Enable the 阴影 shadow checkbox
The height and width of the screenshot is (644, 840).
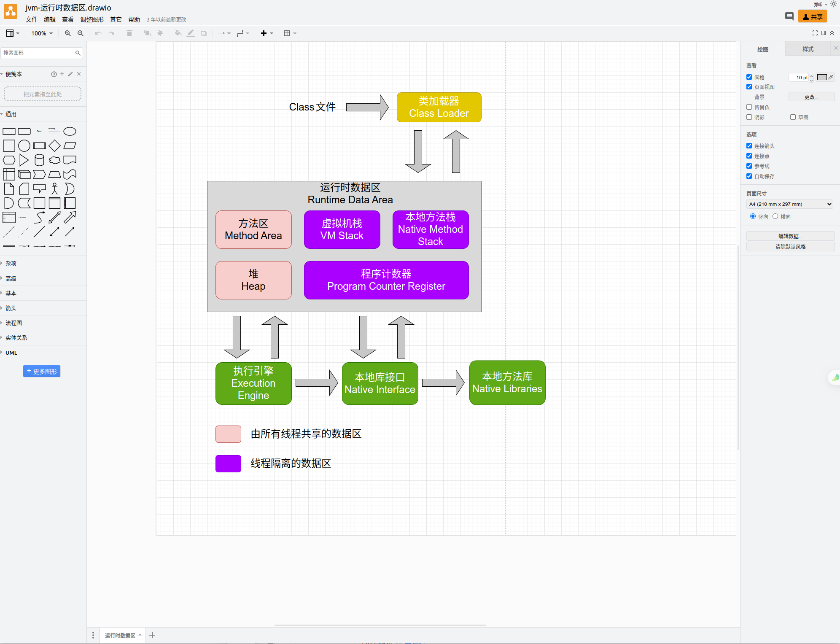click(749, 117)
